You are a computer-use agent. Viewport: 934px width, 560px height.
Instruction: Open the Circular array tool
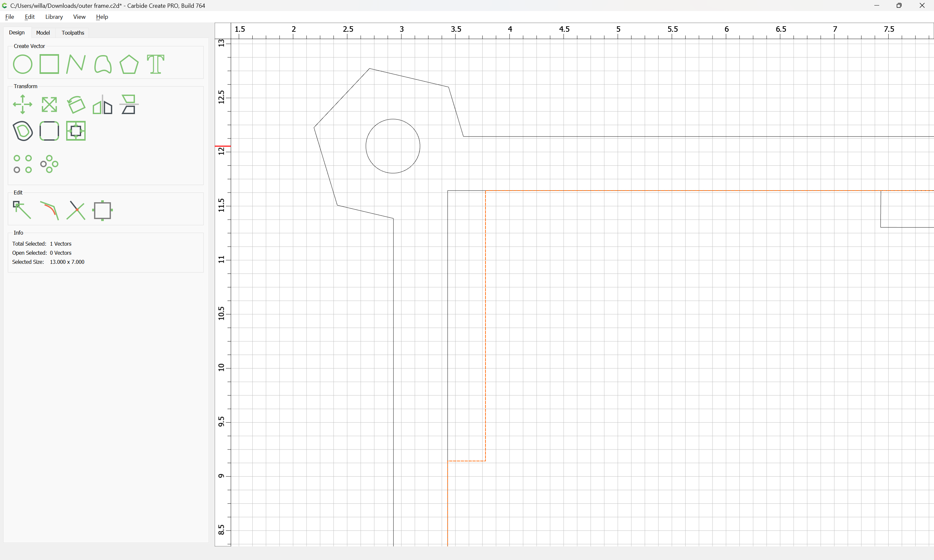coord(49,164)
